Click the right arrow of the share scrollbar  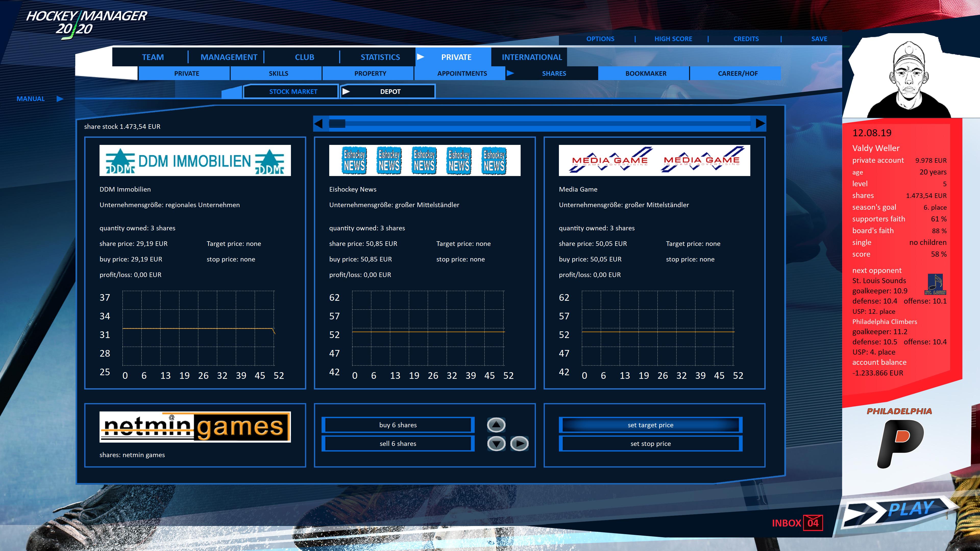(759, 123)
